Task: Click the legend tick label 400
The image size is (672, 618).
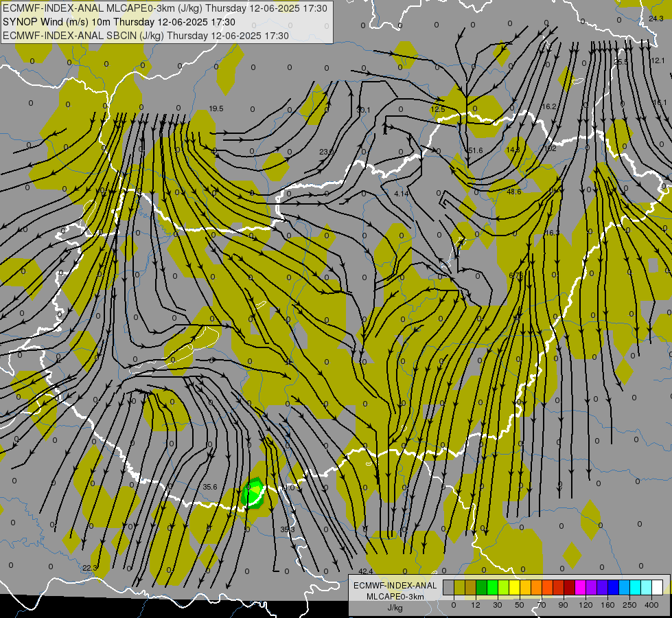Action: (x=651, y=605)
